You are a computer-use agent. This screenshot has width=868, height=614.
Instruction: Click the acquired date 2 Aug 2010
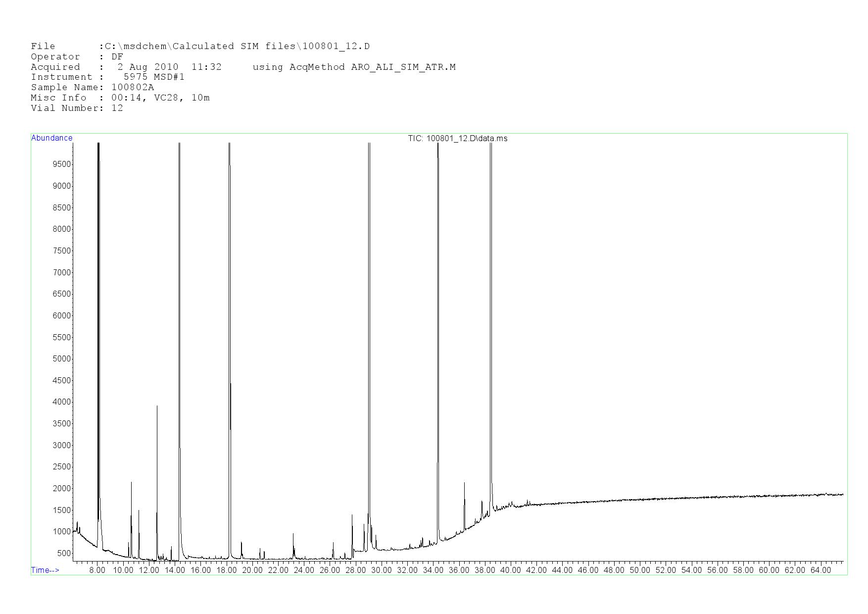point(147,67)
